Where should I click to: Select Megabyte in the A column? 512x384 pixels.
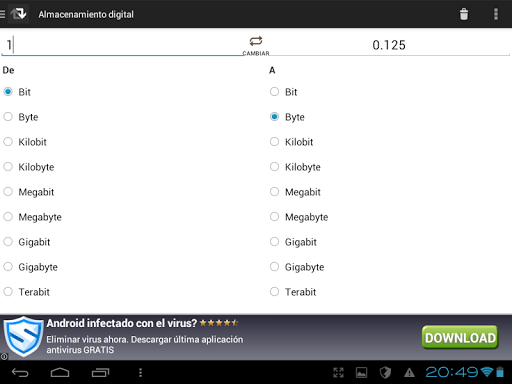[x=299, y=217]
